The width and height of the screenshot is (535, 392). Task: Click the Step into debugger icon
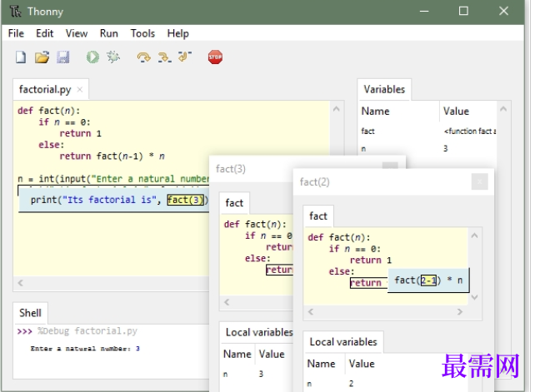point(164,57)
